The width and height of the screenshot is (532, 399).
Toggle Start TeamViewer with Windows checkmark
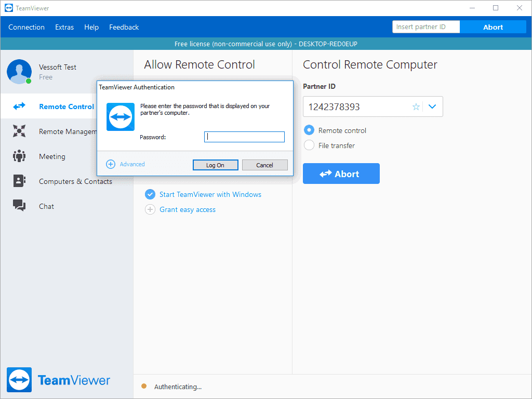point(150,194)
